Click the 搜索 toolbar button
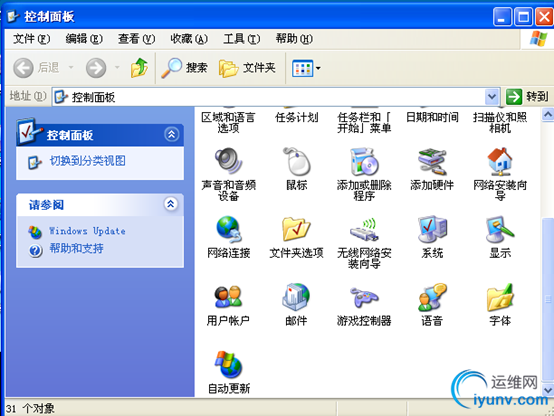554x416 pixels. [184, 68]
